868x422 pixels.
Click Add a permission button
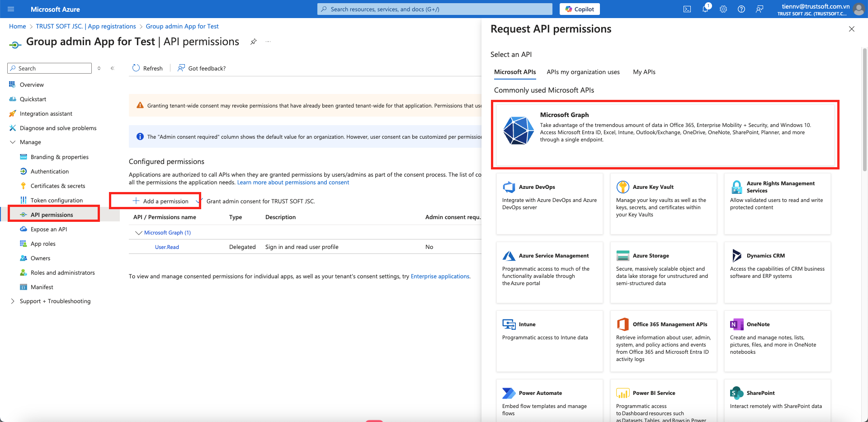pos(160,201)
